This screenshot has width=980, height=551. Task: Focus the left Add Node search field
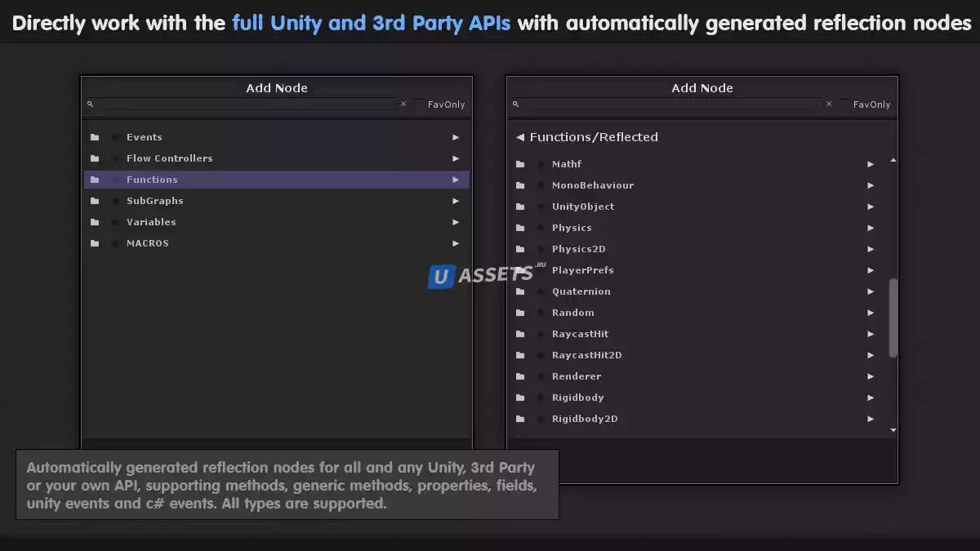[x=247, y=104]
